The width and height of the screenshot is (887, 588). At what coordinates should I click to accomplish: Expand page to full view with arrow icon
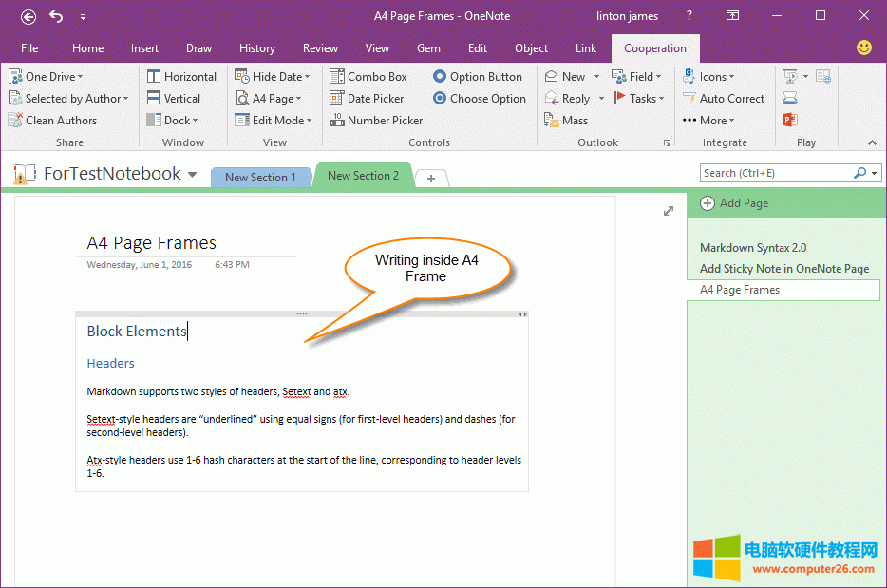(x=669, y=211)
